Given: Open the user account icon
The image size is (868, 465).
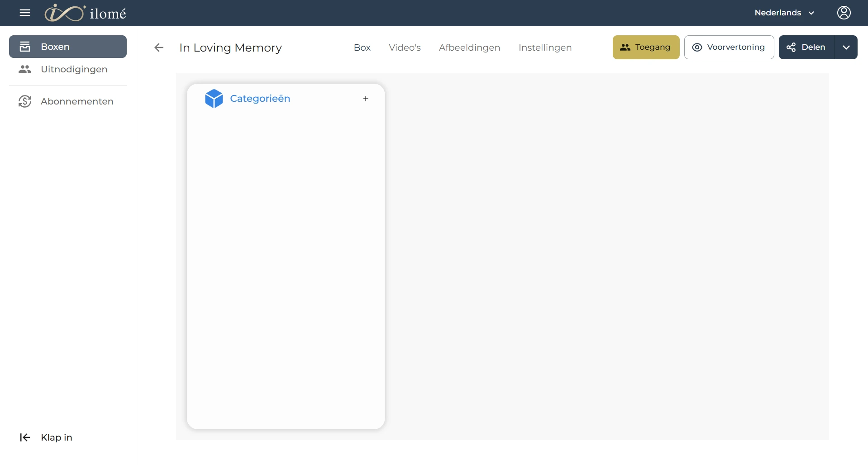Looking at the screenshot, I should (844, 13).
